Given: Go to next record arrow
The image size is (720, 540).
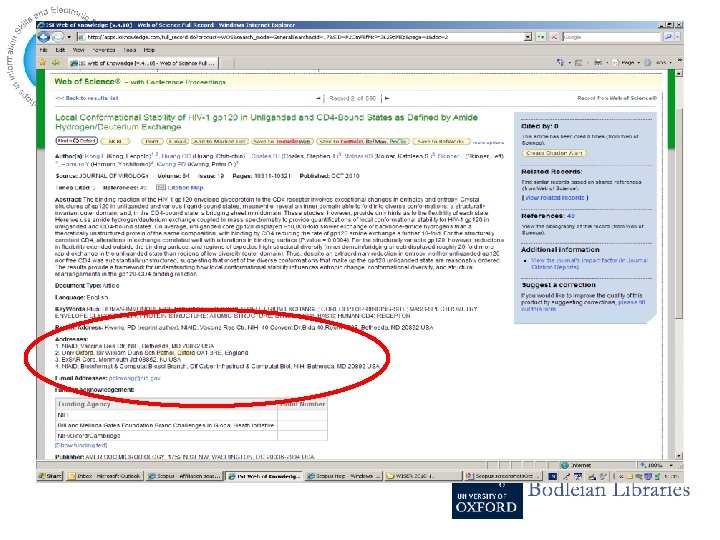Looking at the screenshot, I should pyautogui.click(x=387, y=98).
